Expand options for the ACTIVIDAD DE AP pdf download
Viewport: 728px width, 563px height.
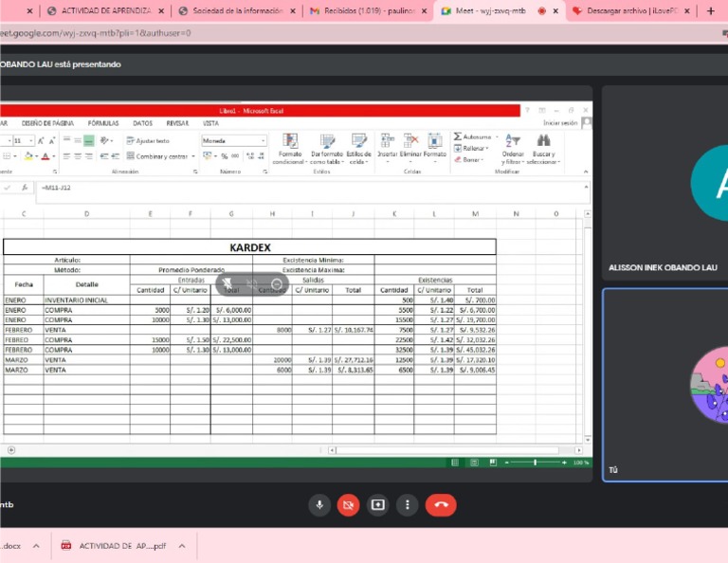coord(182,546)
